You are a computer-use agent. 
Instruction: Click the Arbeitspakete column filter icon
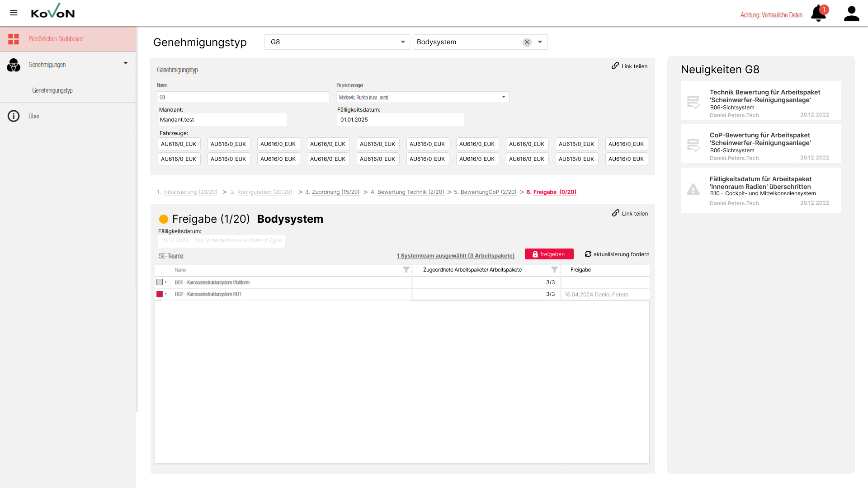[554, 270]
